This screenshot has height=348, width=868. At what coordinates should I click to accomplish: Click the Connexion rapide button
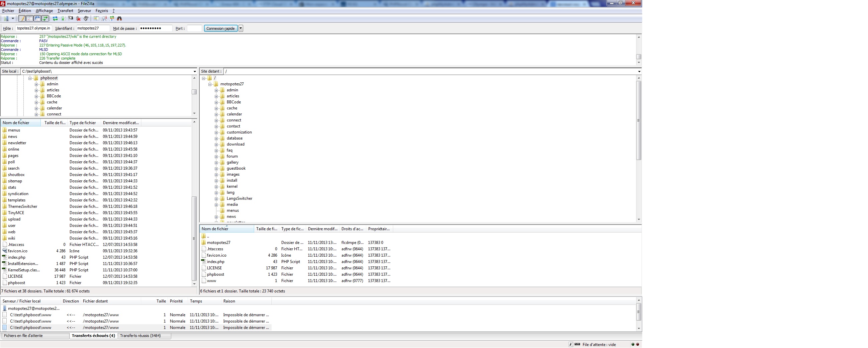(220, 28)
